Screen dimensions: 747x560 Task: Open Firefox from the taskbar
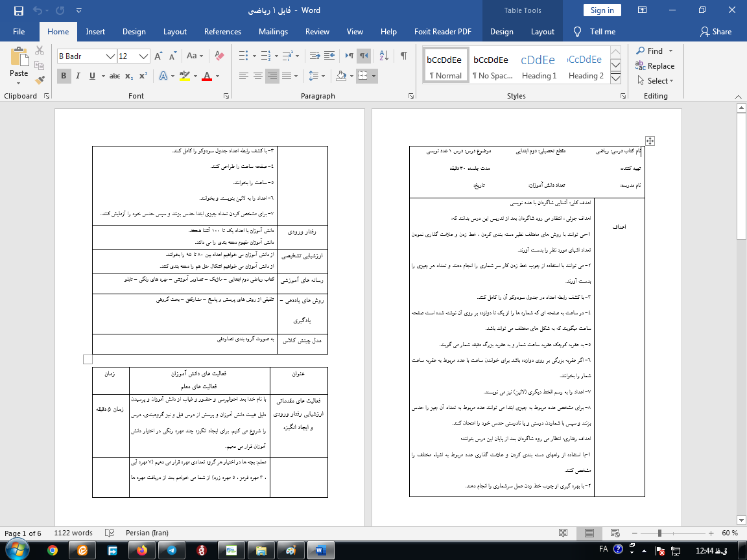(142, 550)
